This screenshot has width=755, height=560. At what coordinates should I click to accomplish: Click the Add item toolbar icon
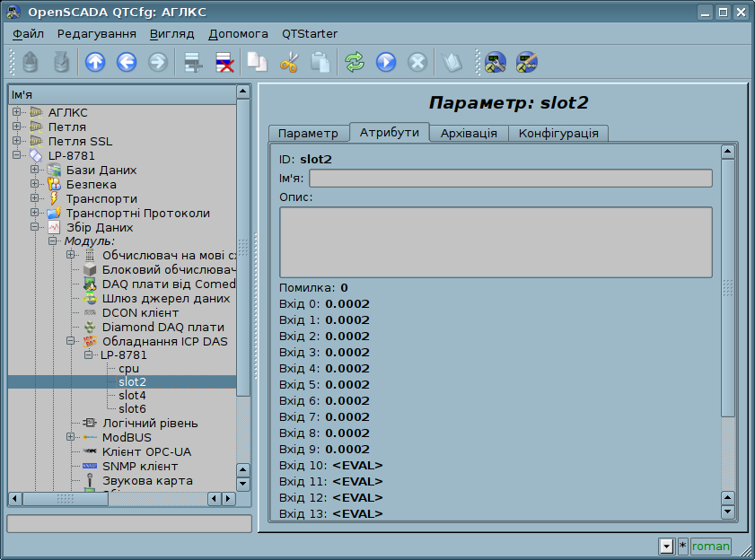pyautogui.click(x=191, y=63)
